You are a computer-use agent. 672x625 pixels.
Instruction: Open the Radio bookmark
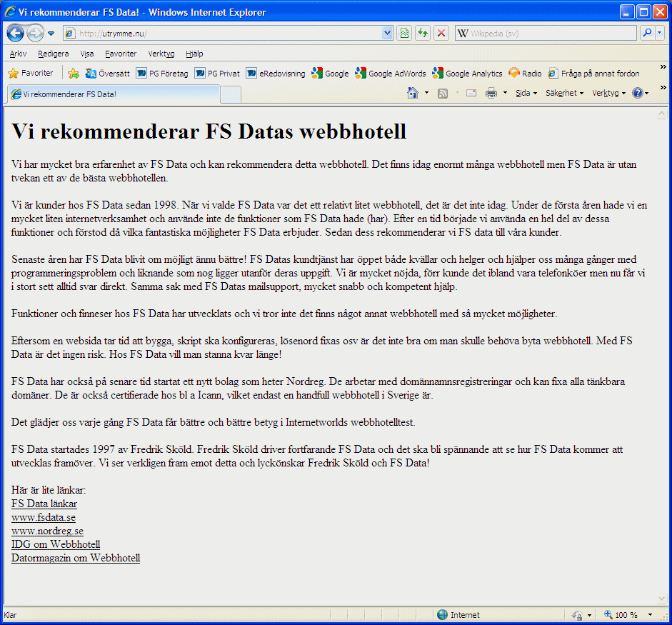coord(525,74)
